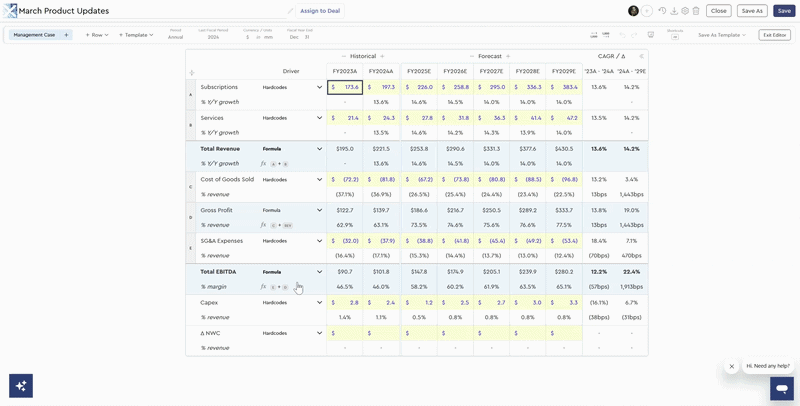Click the undo arrow icon
The image size is (800, 406).
click(622, 35)
